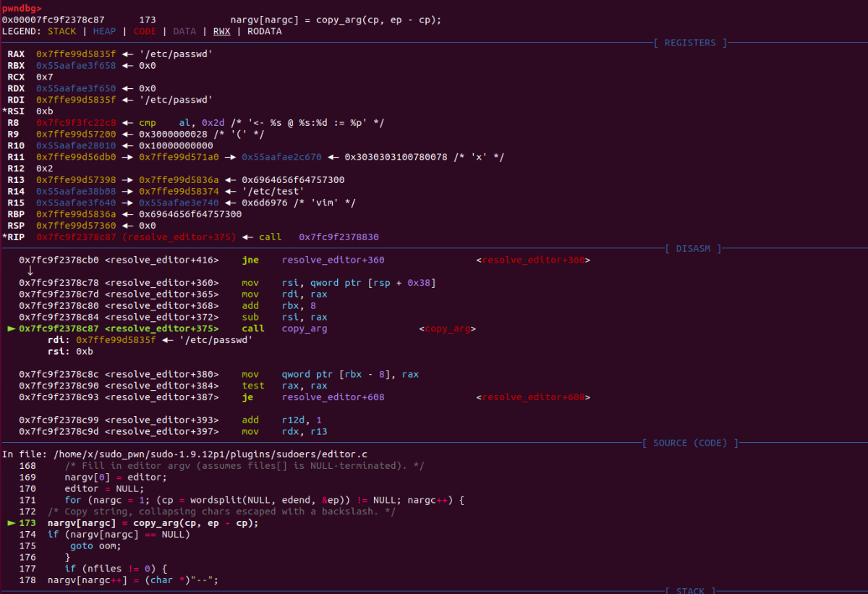Click the red down arrow under the jne instruction
The width and height of the screenshot is (868, 594).
30,271
